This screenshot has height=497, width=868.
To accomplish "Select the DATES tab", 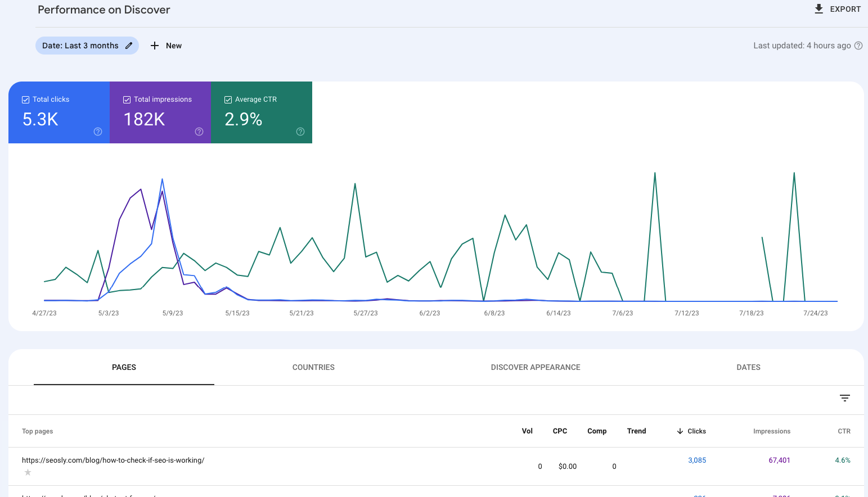I will (x=748, y=367).
